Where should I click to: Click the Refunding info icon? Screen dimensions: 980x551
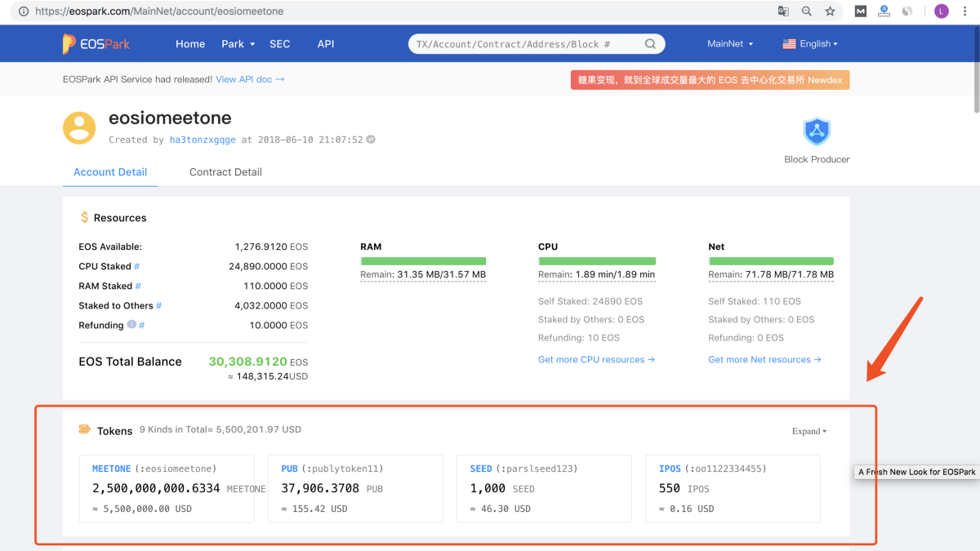tap(131, 325)
